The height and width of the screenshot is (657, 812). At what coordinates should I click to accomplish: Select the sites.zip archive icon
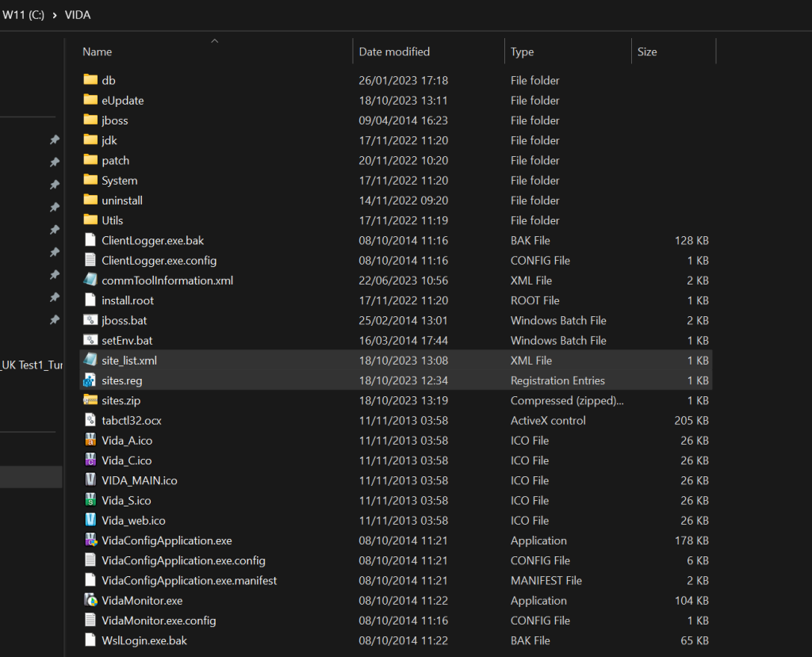(x=90, y=399)
